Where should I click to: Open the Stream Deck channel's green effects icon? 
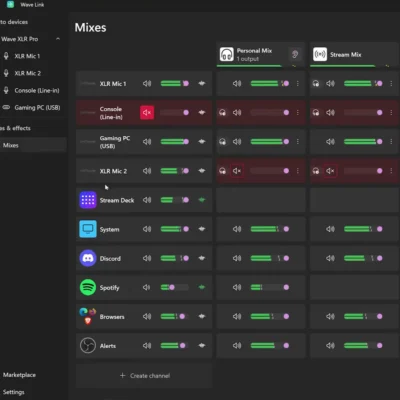tap(202, 200)
